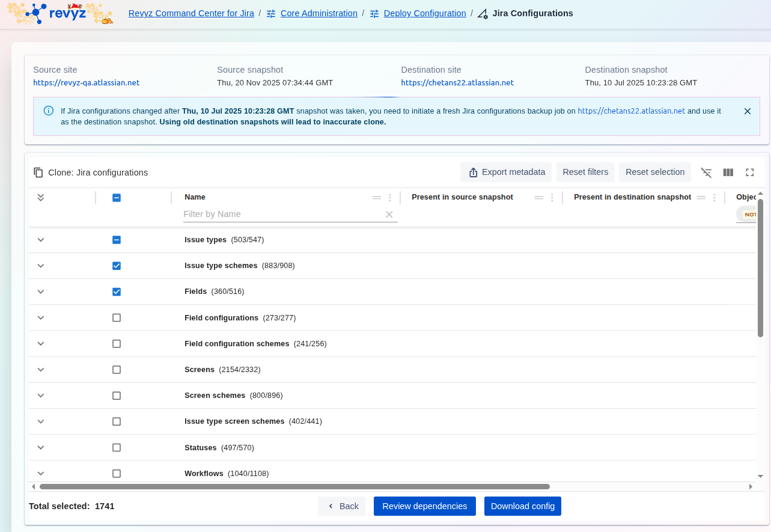Click the Export metadata button

[x=506, y=172]
